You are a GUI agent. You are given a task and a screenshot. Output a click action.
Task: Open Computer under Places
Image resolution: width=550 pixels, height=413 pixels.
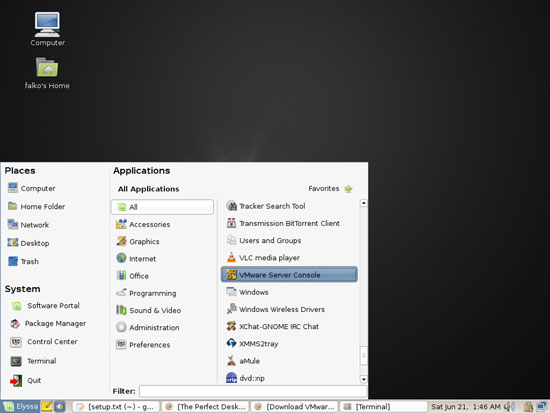click(x=31, y=188)
